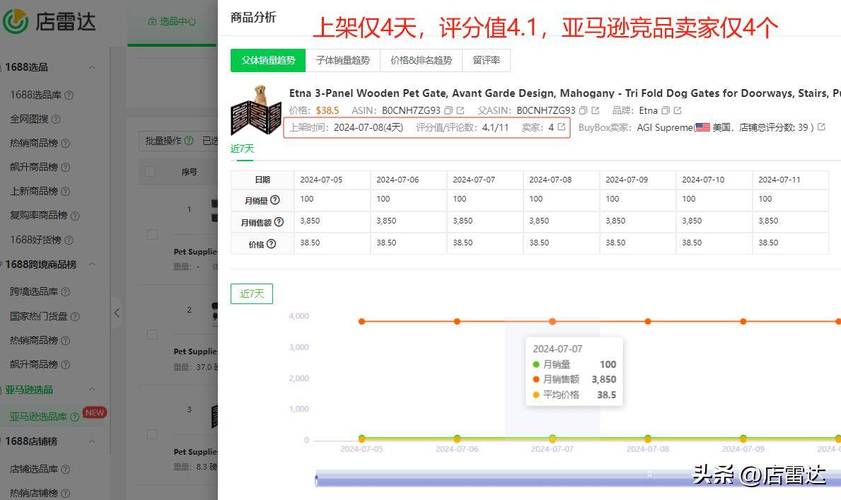Open the 批量操作 menu
841x500 pixels.
164,141
